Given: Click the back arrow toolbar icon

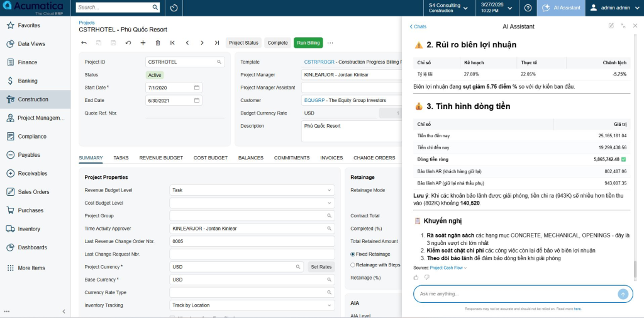Looking at the screenshot, I should (x=84, y=43).
